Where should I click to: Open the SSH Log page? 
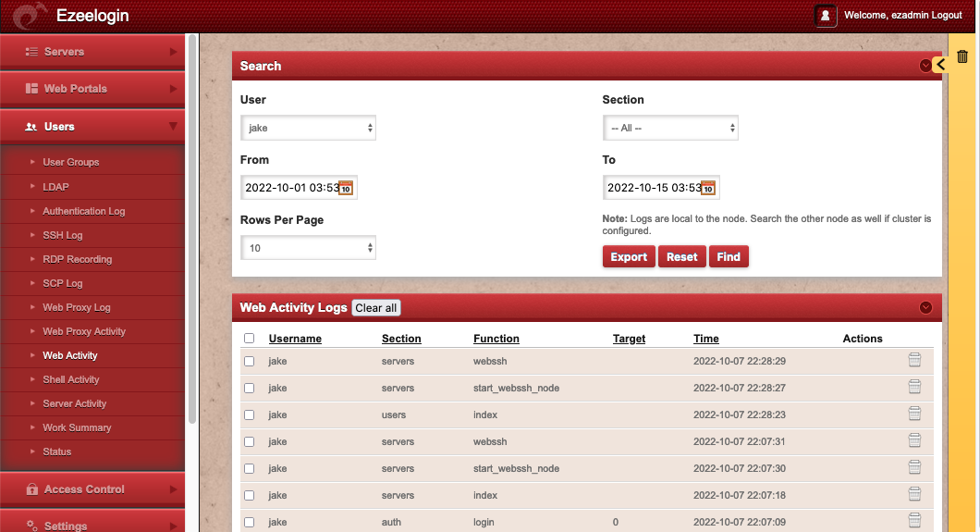pos(63,236)
